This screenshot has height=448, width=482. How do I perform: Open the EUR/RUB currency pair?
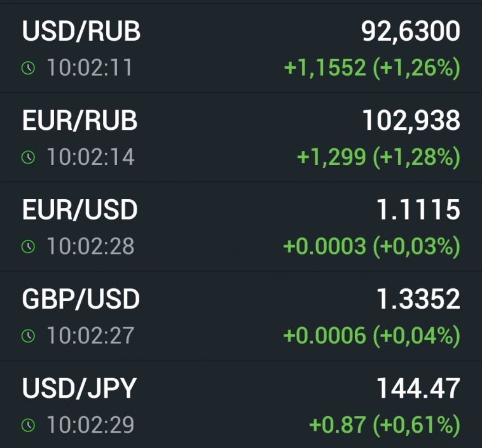coord(79,120)
